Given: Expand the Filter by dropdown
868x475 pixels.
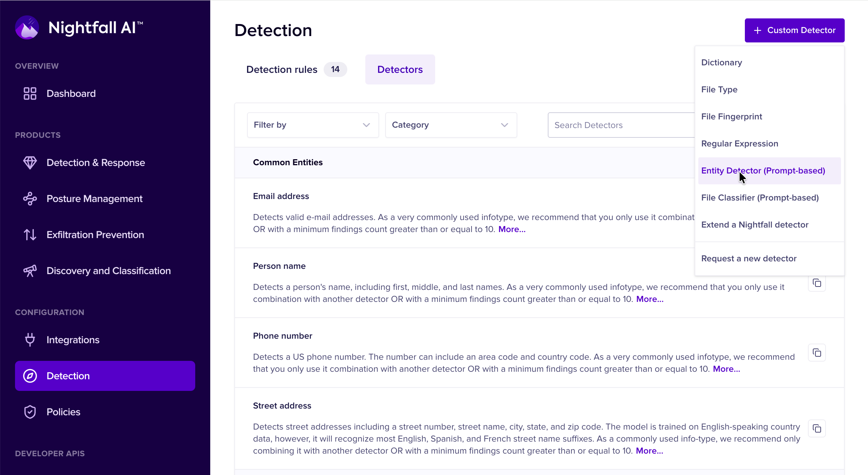Looking at the screenshot, I should [x=313, y=125].
